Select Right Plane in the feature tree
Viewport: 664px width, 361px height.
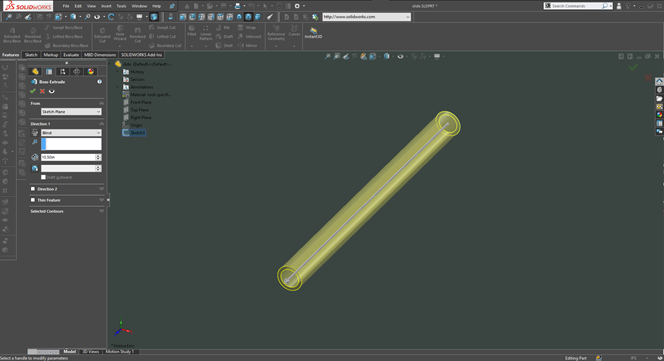[x=137, y=117]
